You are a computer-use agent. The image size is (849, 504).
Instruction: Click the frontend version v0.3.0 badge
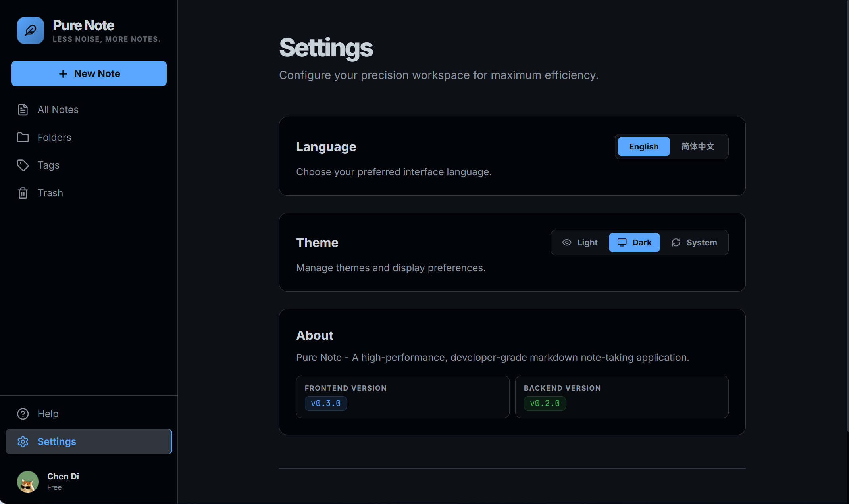coord(326,403)
